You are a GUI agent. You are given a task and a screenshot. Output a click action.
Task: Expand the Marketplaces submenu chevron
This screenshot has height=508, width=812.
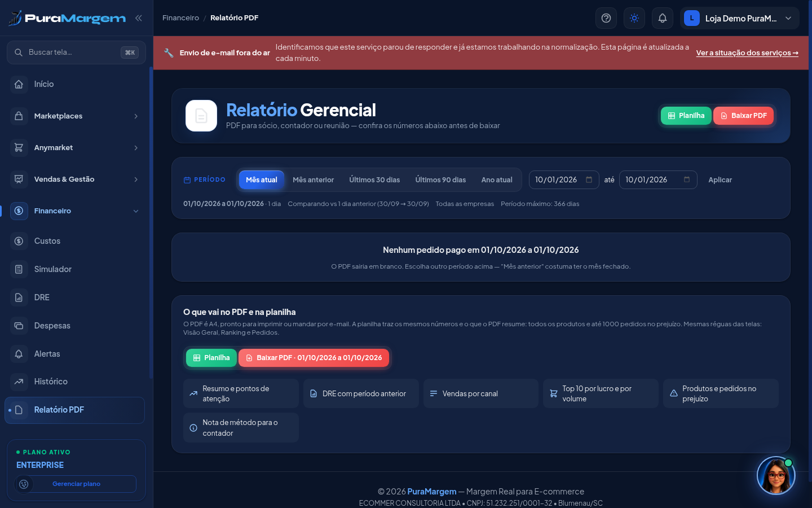click(x=136, y=116)
